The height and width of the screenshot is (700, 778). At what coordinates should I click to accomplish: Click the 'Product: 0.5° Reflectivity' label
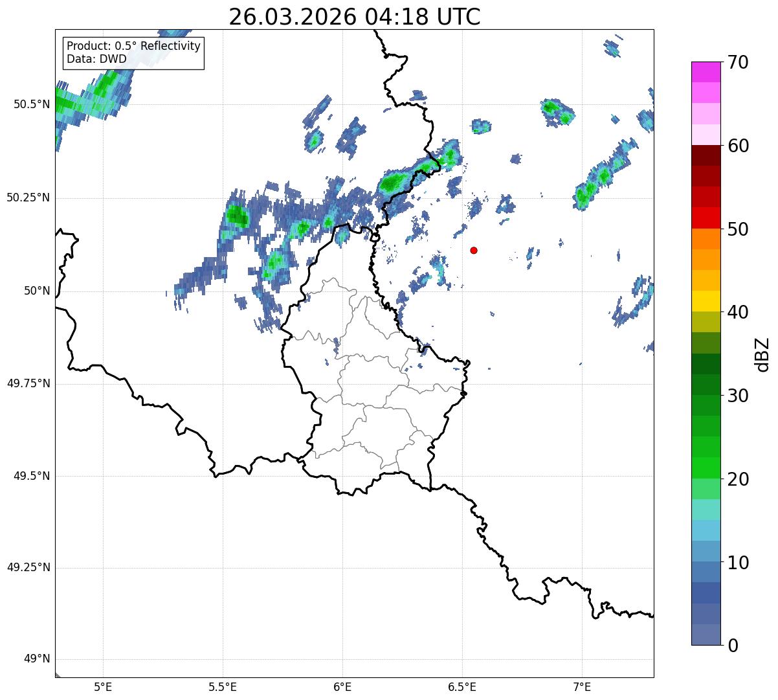pos(133,47)
